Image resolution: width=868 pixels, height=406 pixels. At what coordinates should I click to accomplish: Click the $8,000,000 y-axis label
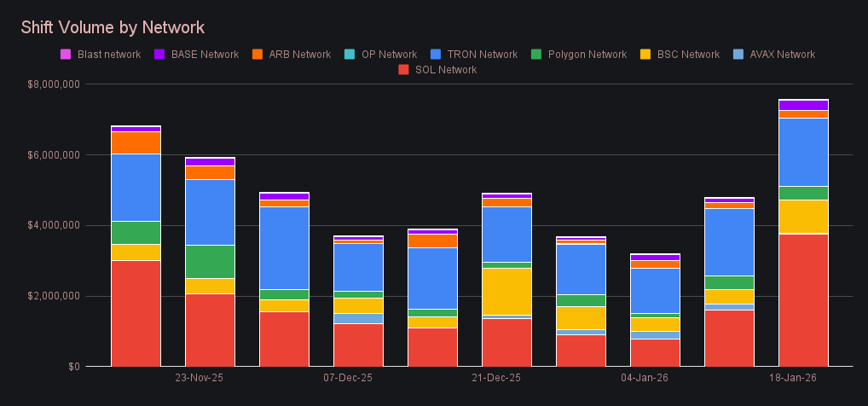(x=55, y=84)
